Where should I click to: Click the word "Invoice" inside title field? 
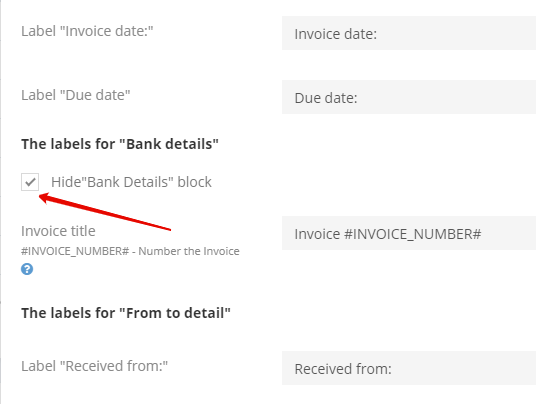tap(318, 234)
